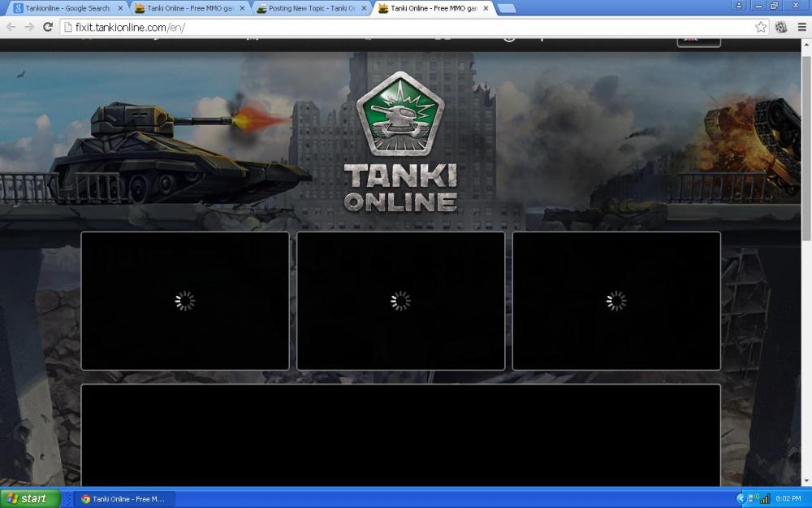Open the Windows Start menu
Screen dimensions: 812x508
[30, 498]
